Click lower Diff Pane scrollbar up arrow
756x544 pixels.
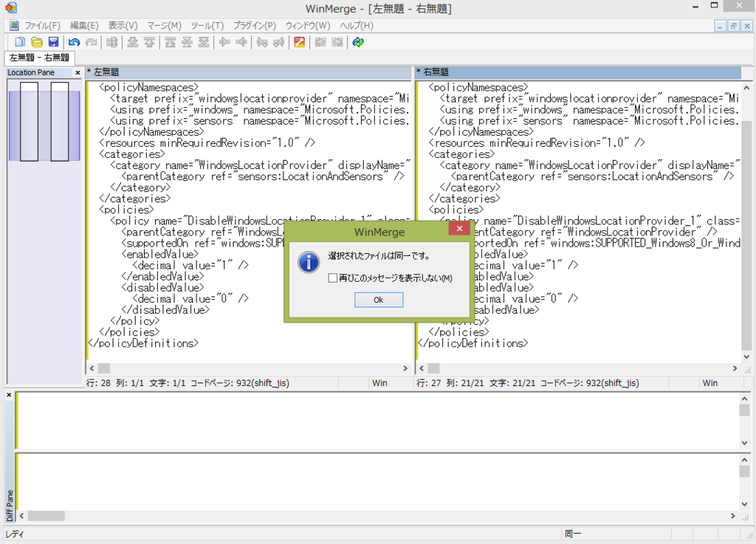click(744, 460)
